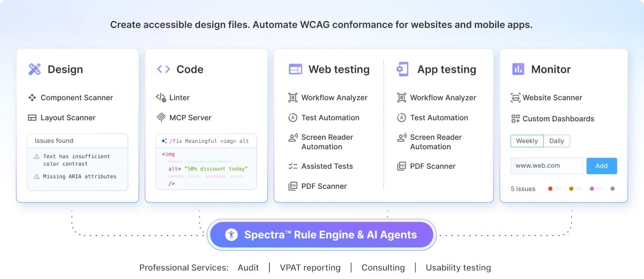
Task: Click the red issue severity dot
Action: (x=551, y=189)
